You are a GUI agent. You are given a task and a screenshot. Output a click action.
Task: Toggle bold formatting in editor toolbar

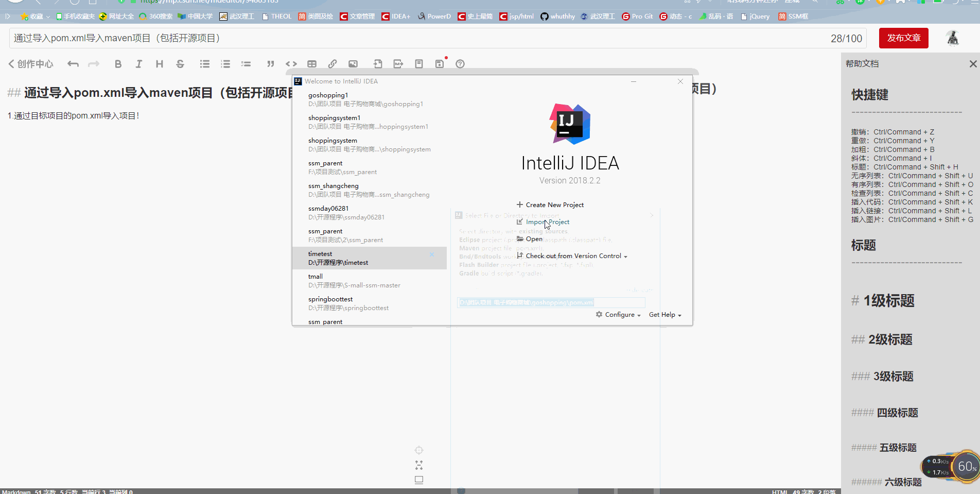tap(118, 64)
